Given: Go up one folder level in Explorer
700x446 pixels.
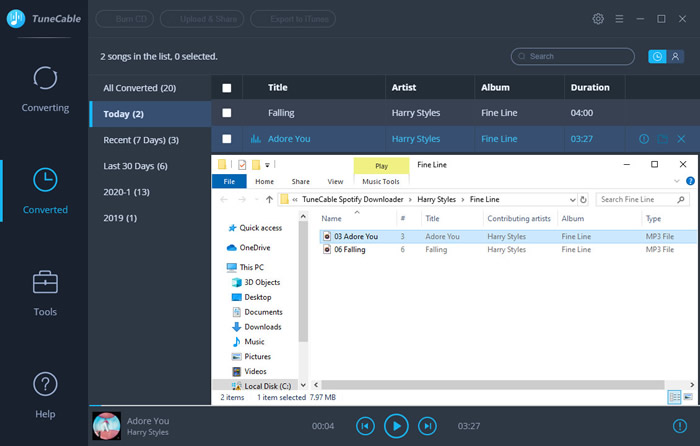Looking at the screenshot, I should click(x=269, y=200).
